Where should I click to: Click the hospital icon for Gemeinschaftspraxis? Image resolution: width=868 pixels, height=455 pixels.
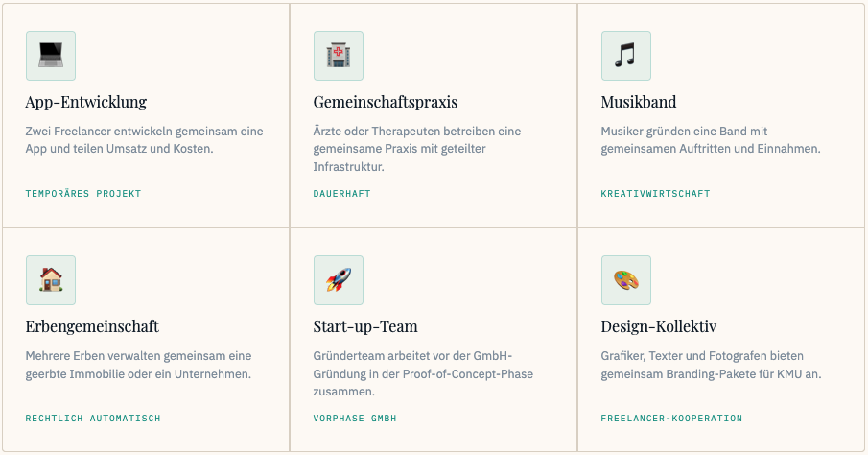(339, 56)
